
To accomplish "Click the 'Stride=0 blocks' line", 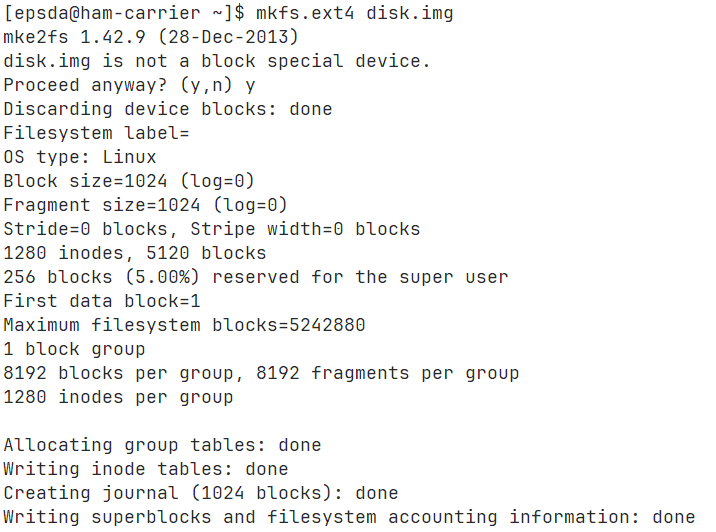I will click(211, 229).
